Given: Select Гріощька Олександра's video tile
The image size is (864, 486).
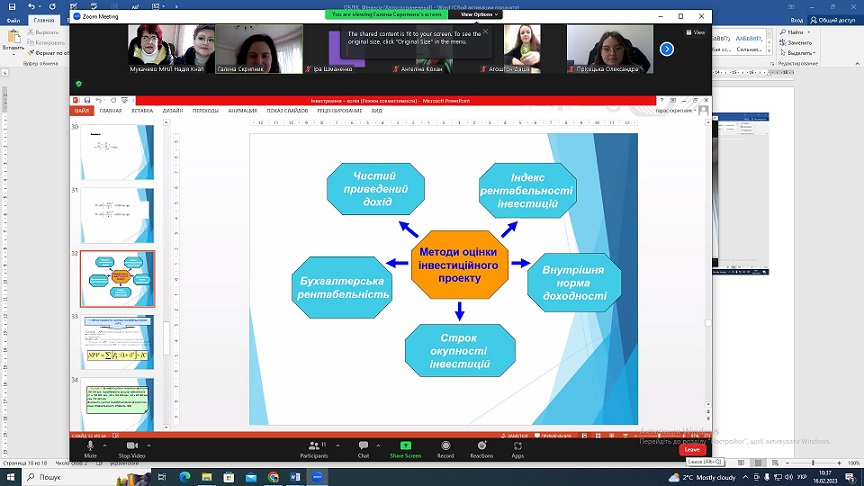Looking at the screenshot, I should tap(610, 48).
